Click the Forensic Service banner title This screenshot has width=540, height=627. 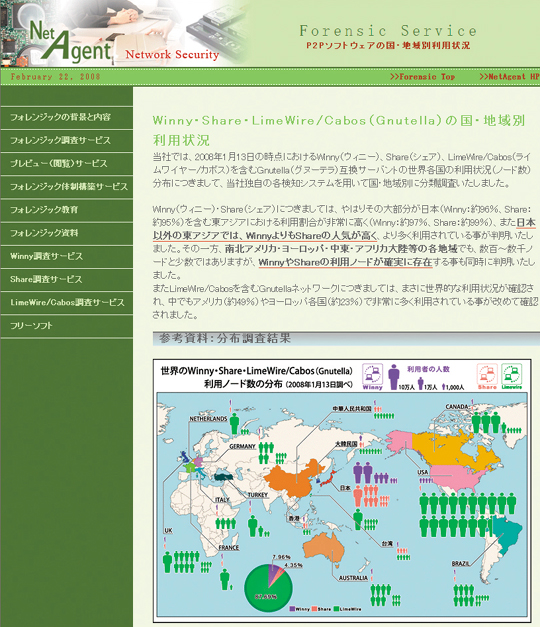(x=388, y=31)
